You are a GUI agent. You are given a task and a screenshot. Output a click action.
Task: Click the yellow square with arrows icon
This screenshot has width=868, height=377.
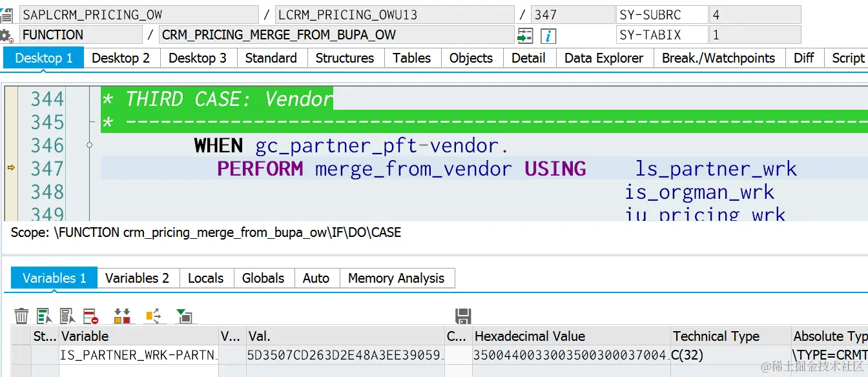click(x=153, y=316)
